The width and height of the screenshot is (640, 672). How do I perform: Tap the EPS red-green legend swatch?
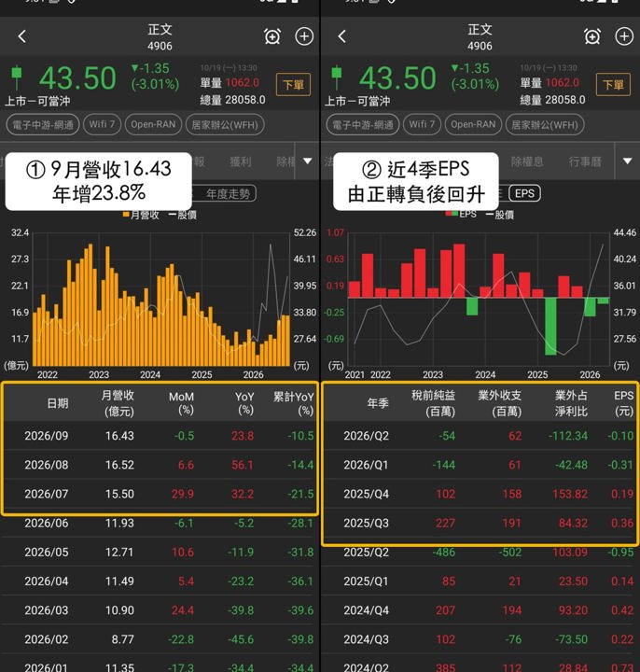click(452, 214)
